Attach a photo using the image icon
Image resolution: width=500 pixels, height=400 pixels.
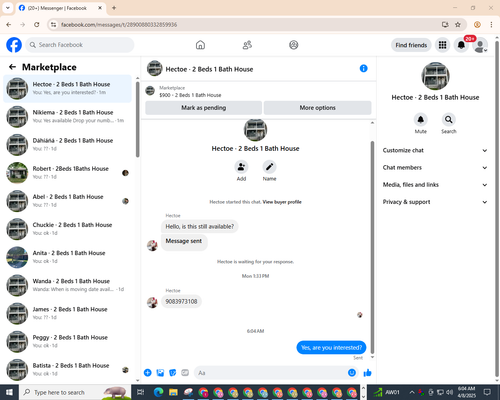pyautogui.click(x=160, y=373)
